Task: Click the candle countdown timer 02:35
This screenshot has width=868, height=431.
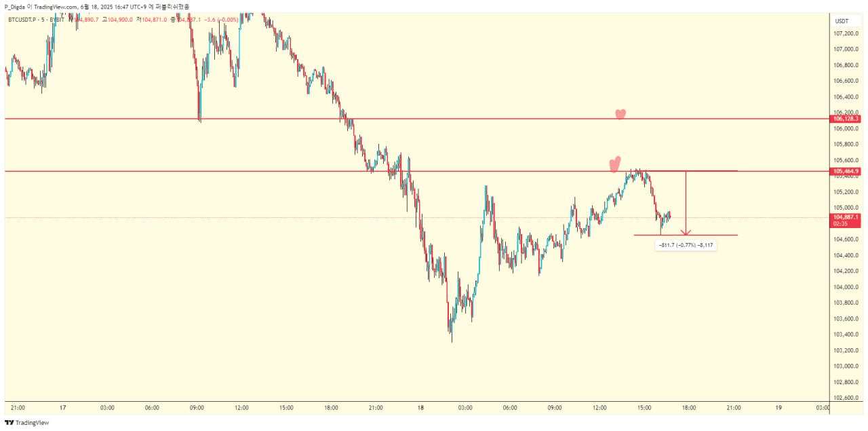Action: [841, 224]
